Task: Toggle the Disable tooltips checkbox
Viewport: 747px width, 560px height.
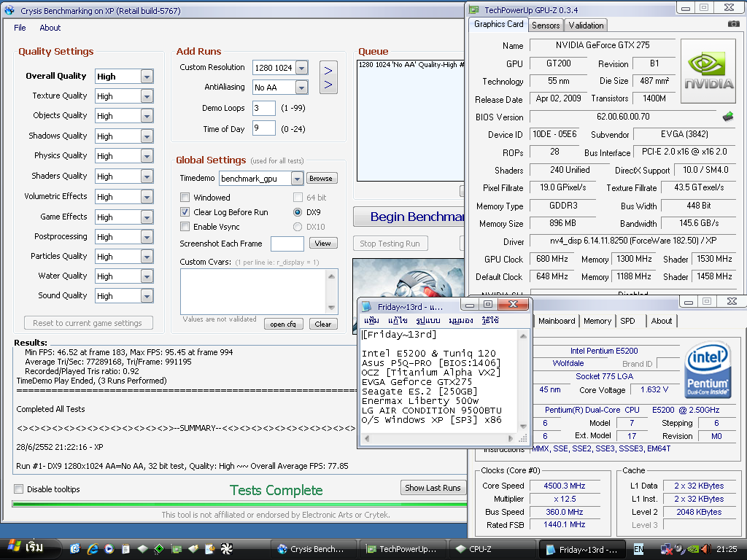Action: tap(19, 489)
